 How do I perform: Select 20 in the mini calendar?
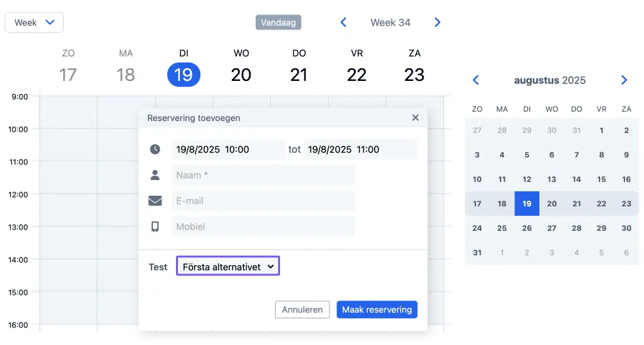coord(551,203)
